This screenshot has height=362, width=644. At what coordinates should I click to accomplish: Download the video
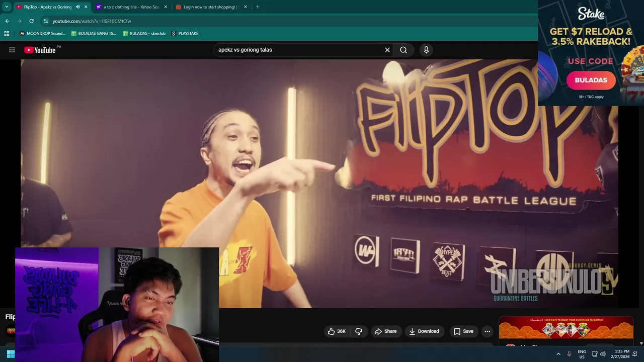click(x=424, y=331)
